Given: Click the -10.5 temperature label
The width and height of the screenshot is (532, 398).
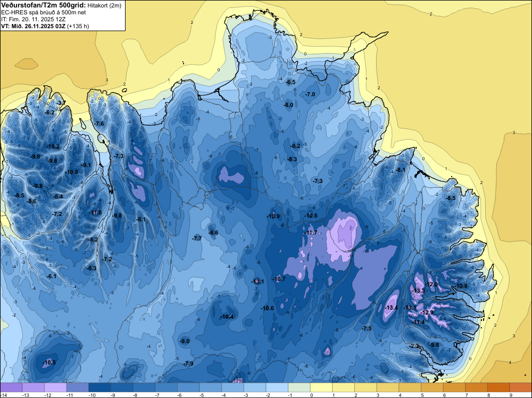Looking at the screenshot, I should [x=49, y=363].
